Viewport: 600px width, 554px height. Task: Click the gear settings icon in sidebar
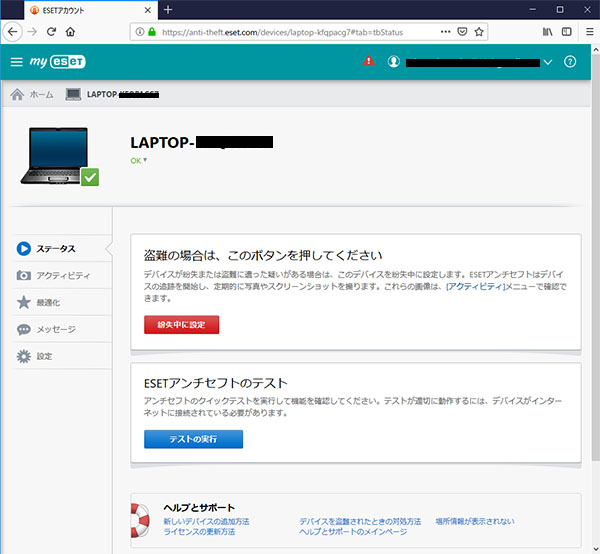pyautogui.click(x=24, y=356)
